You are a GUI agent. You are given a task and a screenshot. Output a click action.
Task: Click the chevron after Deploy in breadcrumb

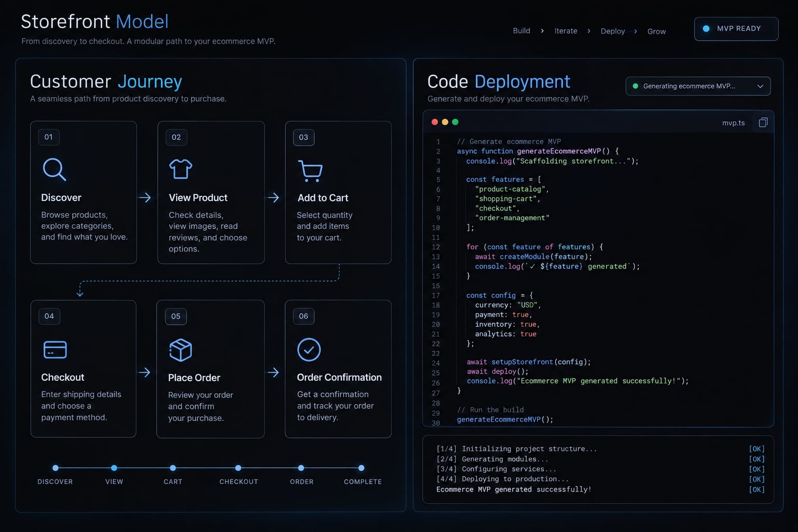coord(635,31)
